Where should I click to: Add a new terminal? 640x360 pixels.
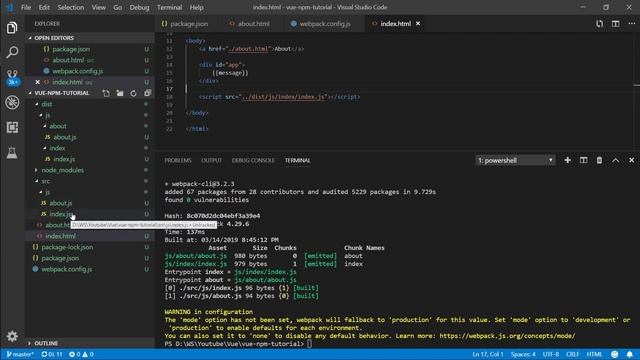[567, 160]
